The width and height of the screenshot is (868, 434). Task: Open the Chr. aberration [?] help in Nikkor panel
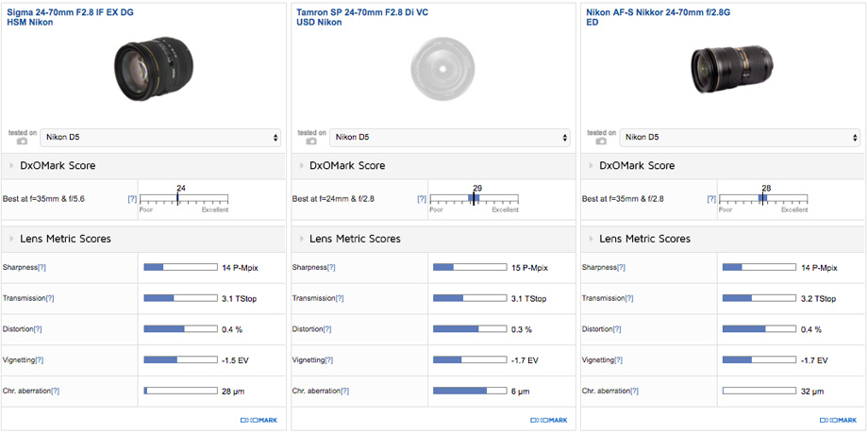(x=635, y=392)
